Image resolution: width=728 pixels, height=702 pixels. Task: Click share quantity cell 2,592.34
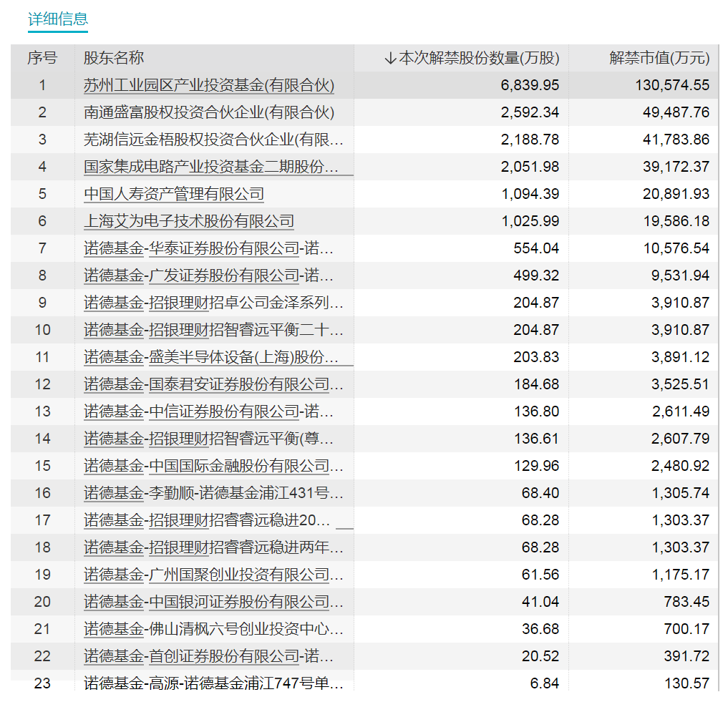point(530,112)
